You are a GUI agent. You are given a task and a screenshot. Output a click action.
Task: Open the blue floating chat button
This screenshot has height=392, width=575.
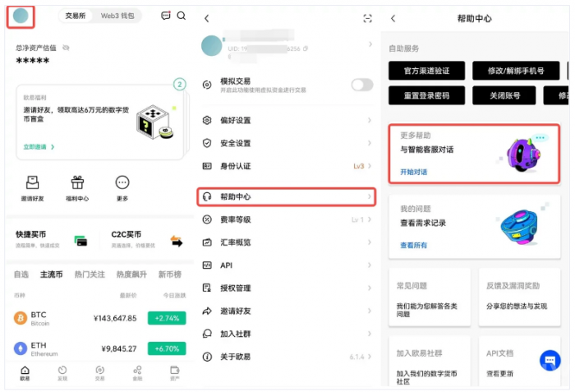[550, 361]
